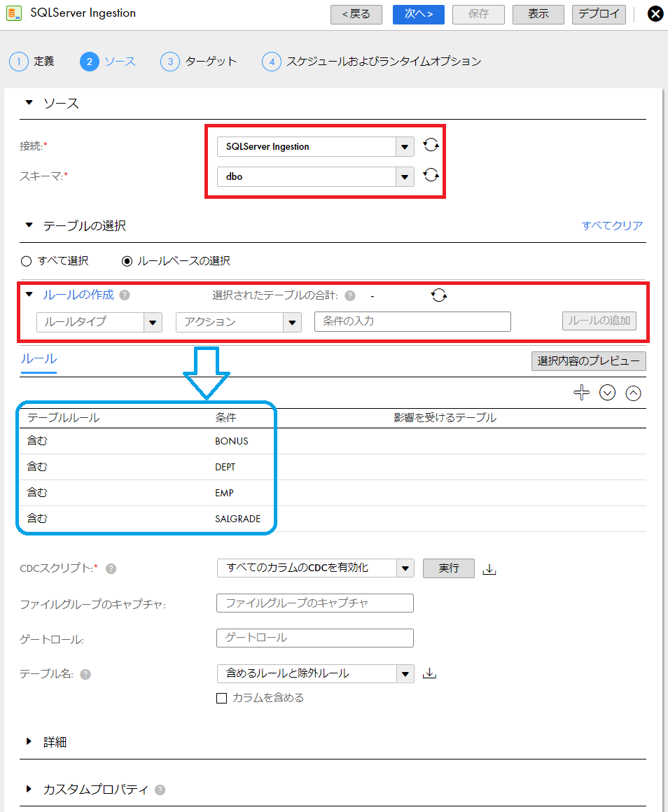Image resolution: width=668 pixels, height=812 pixels.
Task: Open help for CDCスクリプト
Action: coord(111,568)
